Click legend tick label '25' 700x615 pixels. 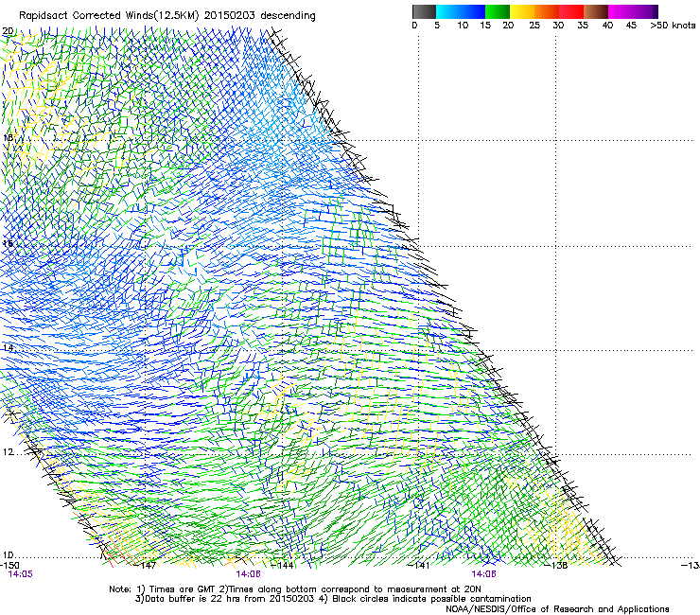pyautogui.click(x=534, y=26)
